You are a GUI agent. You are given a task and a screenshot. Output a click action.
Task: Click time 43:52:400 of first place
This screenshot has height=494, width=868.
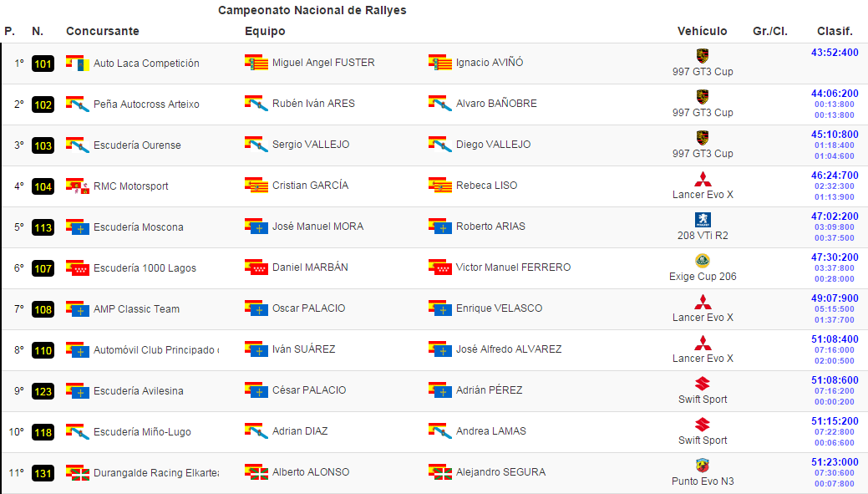pyautogui.click(x=835, y=53)
